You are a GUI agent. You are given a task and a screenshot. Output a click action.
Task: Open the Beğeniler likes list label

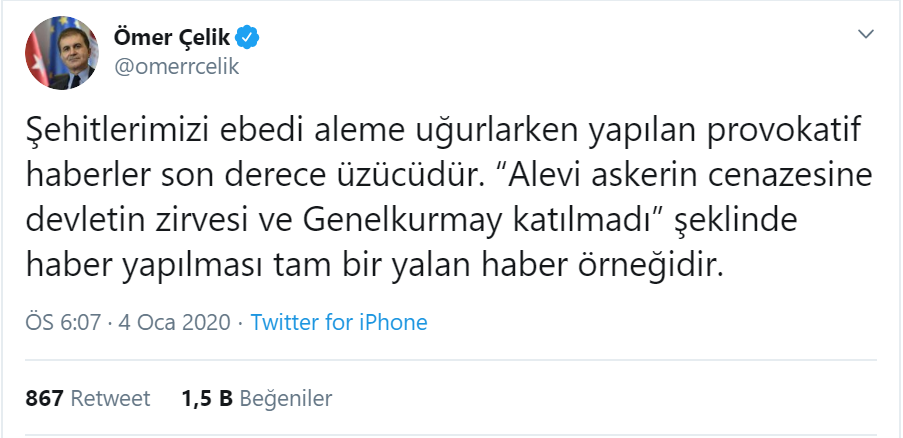click(x=285, y=398)
